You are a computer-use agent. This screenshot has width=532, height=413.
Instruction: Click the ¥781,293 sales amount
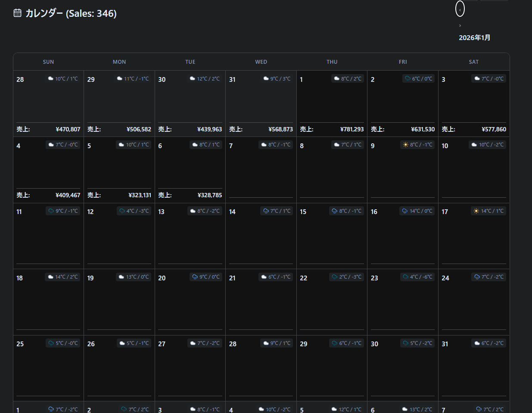[352, 129]
